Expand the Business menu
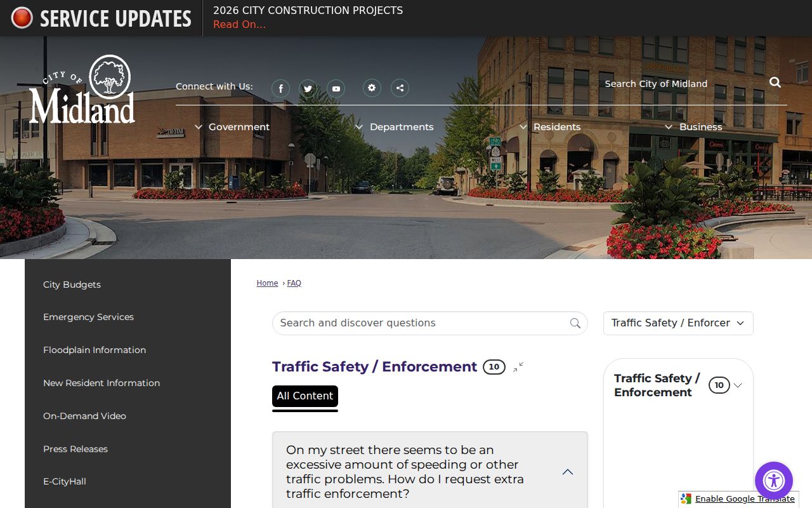Viewport: 812px width, 508px height. click(x=693, y=127)
